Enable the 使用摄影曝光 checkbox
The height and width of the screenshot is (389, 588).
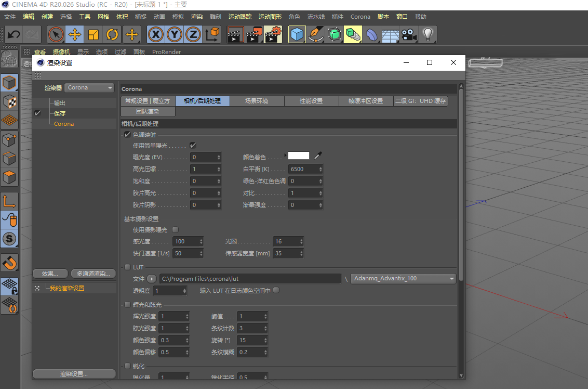175,229
